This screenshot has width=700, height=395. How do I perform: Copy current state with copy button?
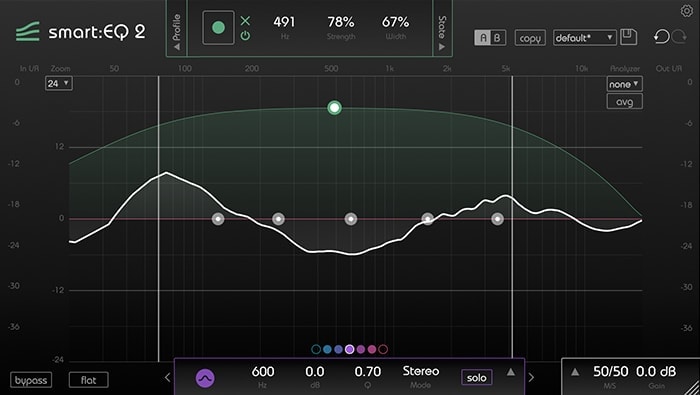pos(530,38)
